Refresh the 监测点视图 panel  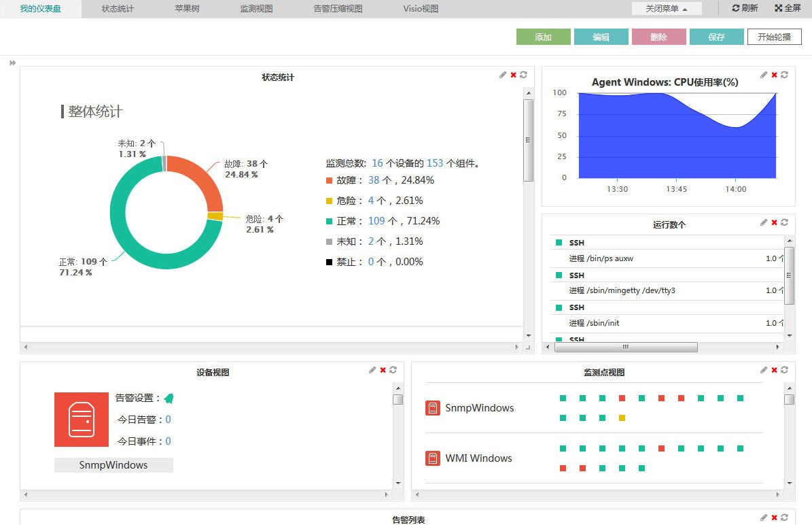pyautogui.click(x=784, y=370)
